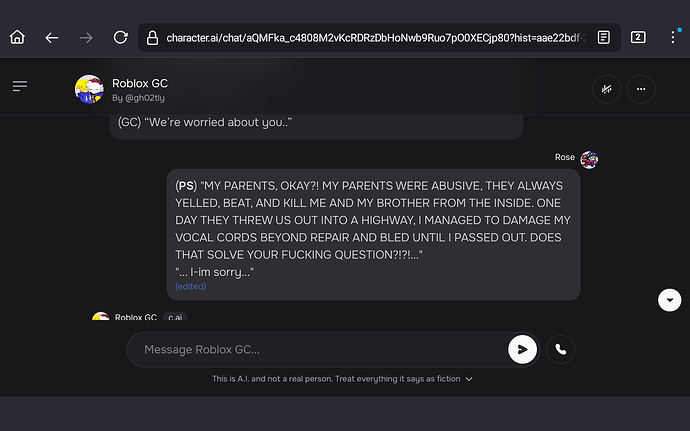Send the message with the arrow button

(x=522, y=350)
